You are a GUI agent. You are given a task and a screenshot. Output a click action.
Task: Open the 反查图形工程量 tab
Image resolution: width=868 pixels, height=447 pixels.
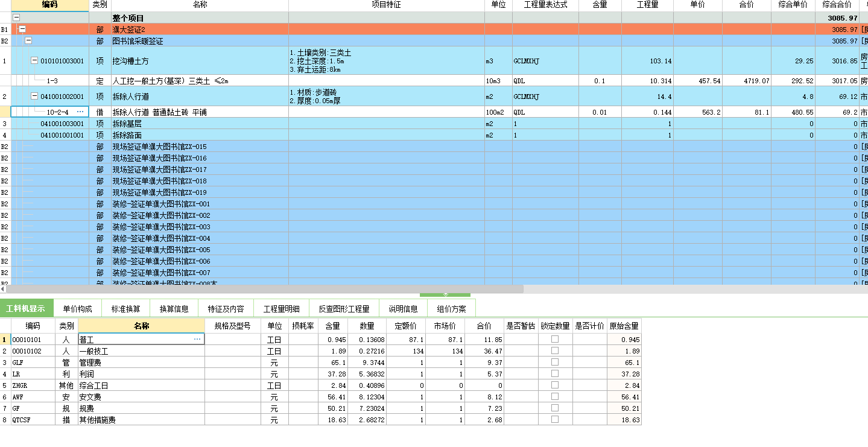[344, 308]
